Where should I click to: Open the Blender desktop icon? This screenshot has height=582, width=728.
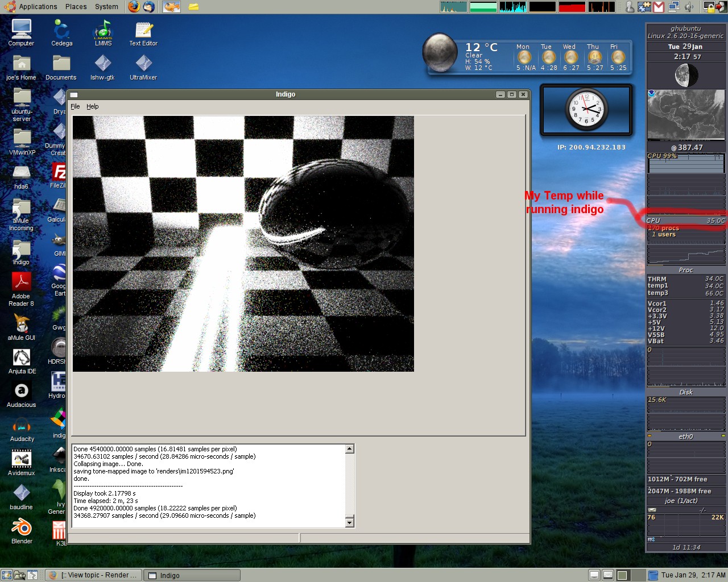tap(22, 531)
